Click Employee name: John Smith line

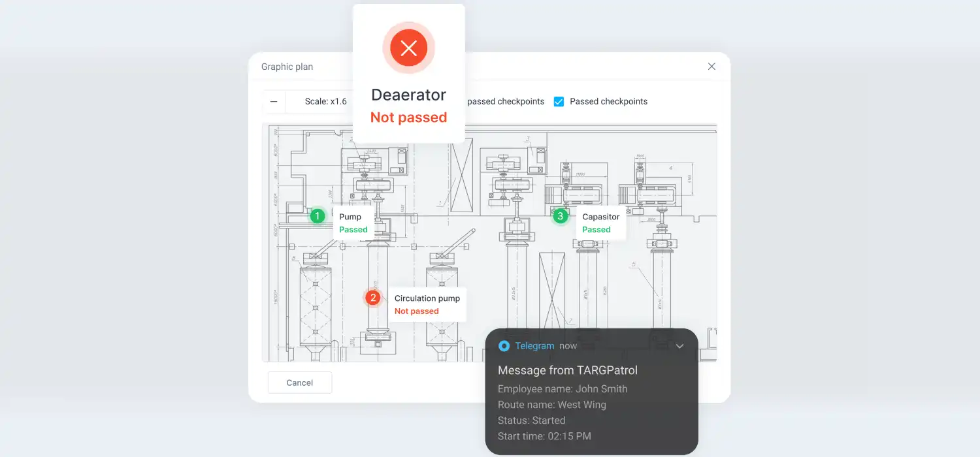pos(563,389)
